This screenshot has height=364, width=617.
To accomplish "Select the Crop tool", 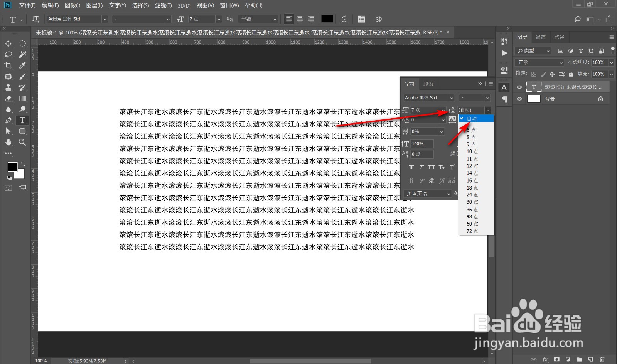I will point(8,65).
